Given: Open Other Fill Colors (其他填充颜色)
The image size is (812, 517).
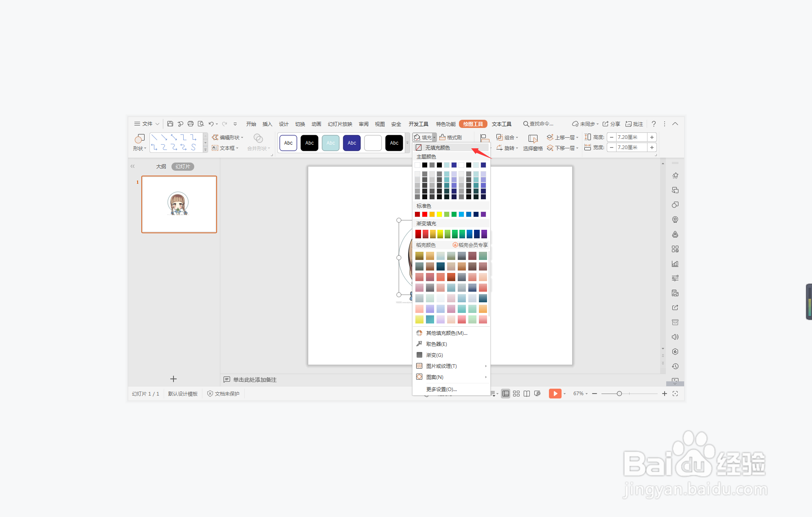Looking at the screenshot, I should tap(451, 333).
